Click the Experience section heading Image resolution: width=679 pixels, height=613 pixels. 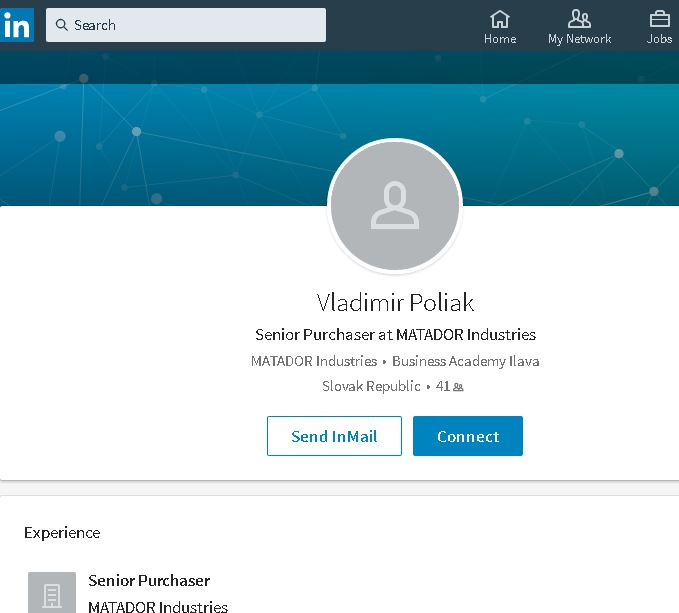[62, 533]
